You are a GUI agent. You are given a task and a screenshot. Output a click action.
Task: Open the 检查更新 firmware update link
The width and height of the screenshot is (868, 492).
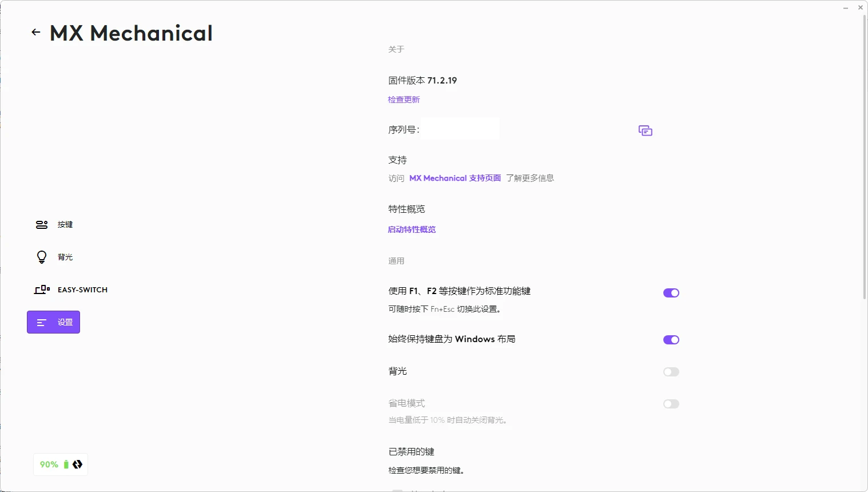[404, 99]
